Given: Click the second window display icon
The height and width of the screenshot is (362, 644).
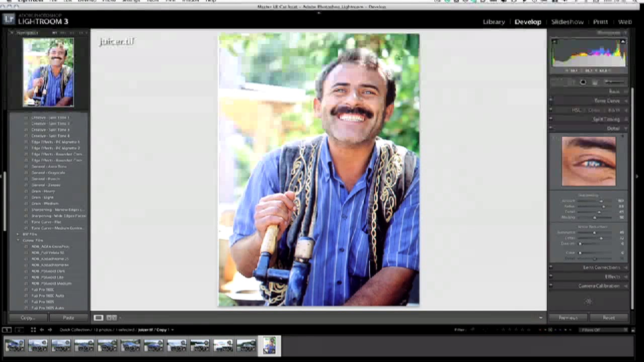Looking at the screenshot, I should (19, 330).
